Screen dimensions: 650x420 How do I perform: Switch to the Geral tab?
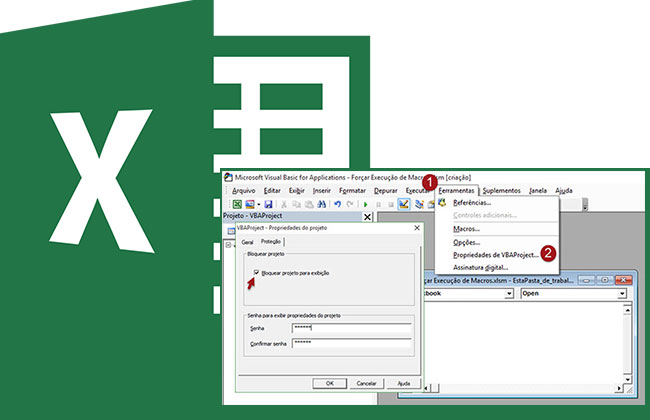[x=247, y=242]
